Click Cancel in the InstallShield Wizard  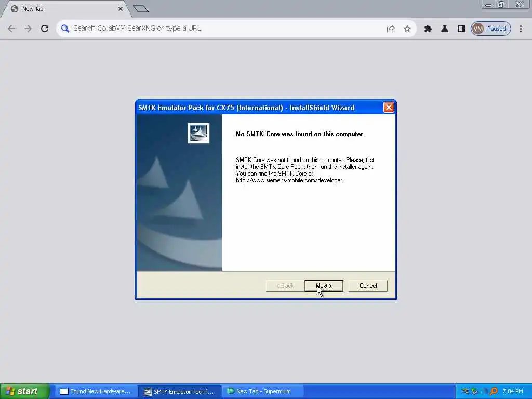[x=368, y=286]
